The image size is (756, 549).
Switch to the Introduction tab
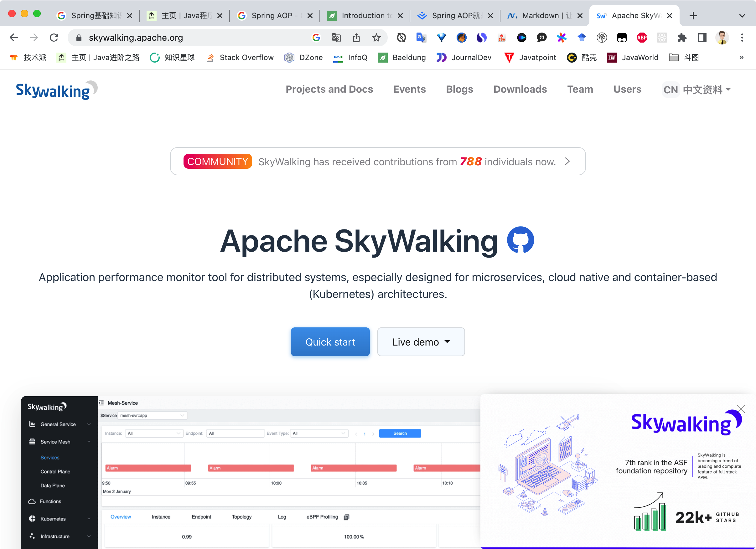tap(365, 16)
